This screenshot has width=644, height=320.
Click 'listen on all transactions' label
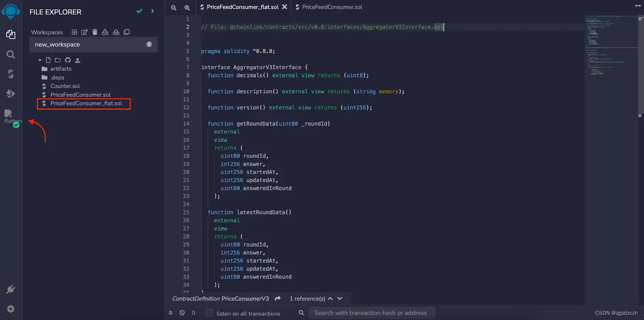point(248,314)
